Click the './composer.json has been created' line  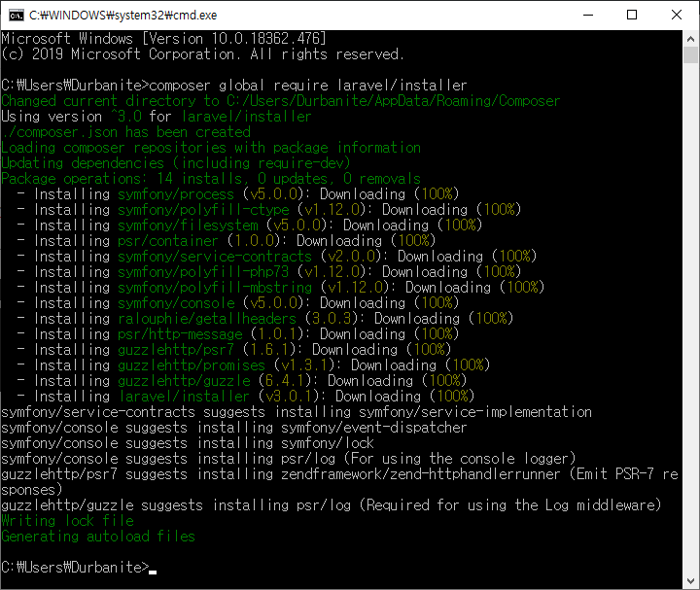click(125, 132)
